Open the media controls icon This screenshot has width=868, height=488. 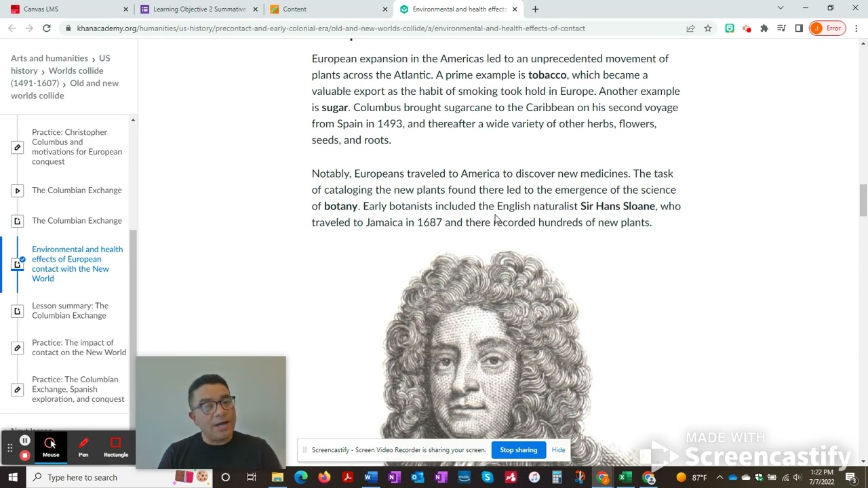point(781,28)
